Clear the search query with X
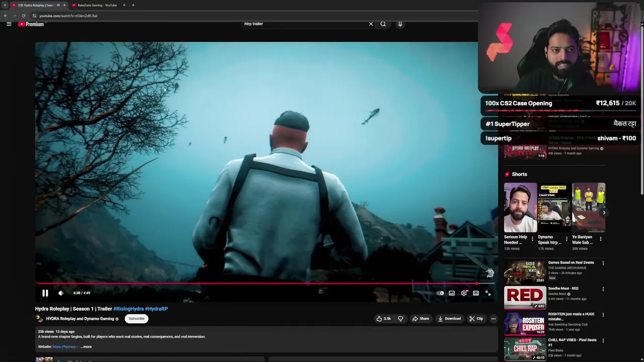The height and width of the screenshot is (362, 644). coord(371,24)
